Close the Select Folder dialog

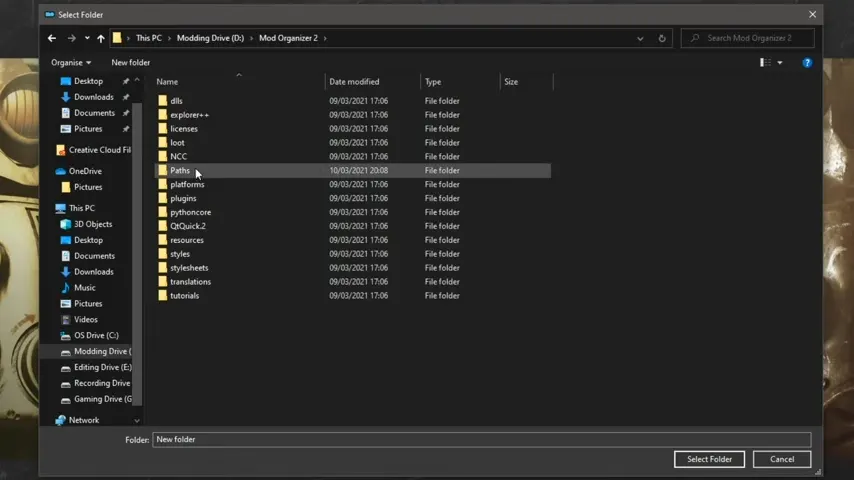coord(812,15)
